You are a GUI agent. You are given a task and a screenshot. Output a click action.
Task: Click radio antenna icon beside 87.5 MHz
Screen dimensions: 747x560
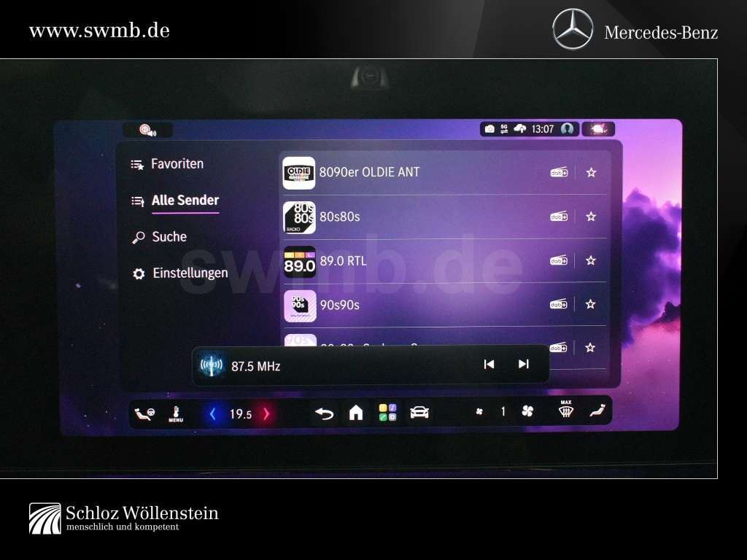212,365
